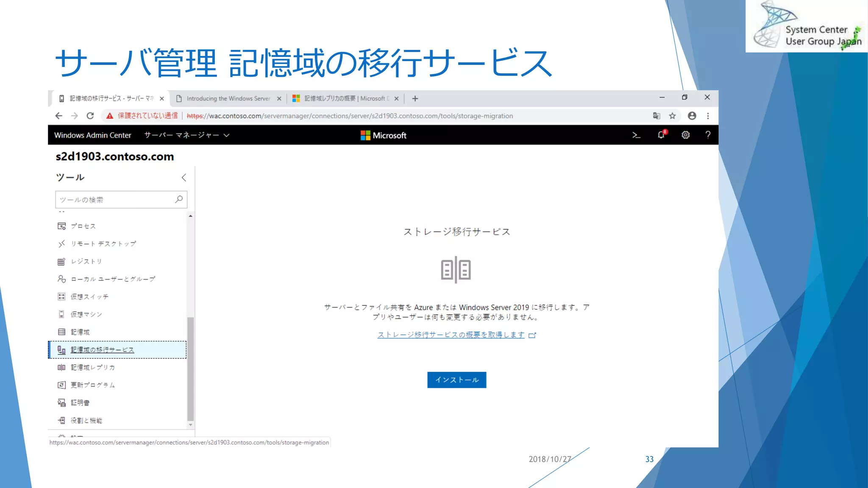Click the 記憶域 tool icon
The image size is (868, 488).
coord(61,332)
